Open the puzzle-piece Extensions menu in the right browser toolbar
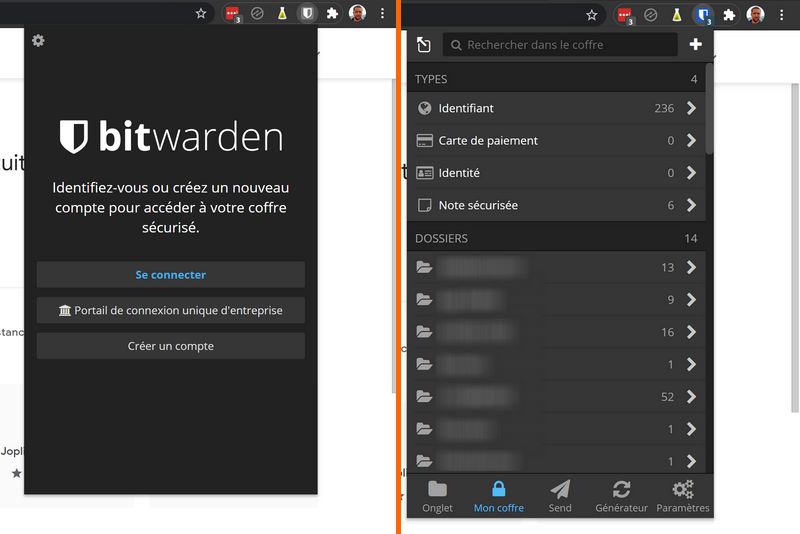The image size is (800, 534). click(x=729, y=15)
